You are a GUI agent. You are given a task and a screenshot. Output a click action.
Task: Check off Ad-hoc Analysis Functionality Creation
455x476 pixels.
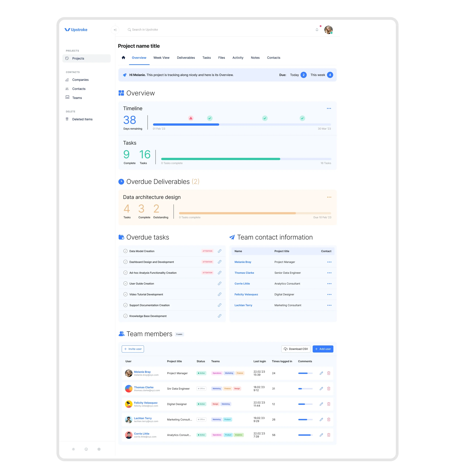pos(125,273)
